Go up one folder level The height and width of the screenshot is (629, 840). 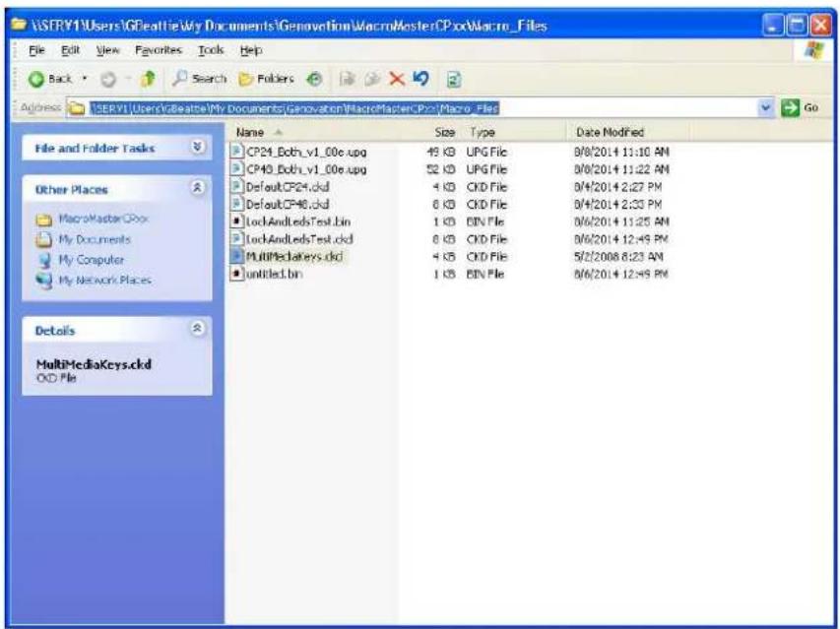tap(148, 79)
